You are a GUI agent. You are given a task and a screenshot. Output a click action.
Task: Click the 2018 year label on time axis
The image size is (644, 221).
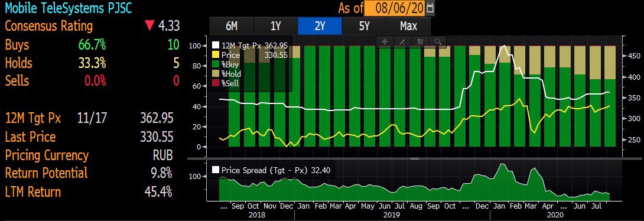point(256,215)
